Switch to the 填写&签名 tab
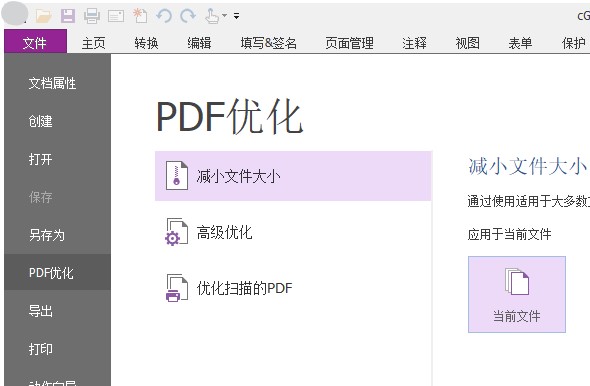 click(269, 43)
